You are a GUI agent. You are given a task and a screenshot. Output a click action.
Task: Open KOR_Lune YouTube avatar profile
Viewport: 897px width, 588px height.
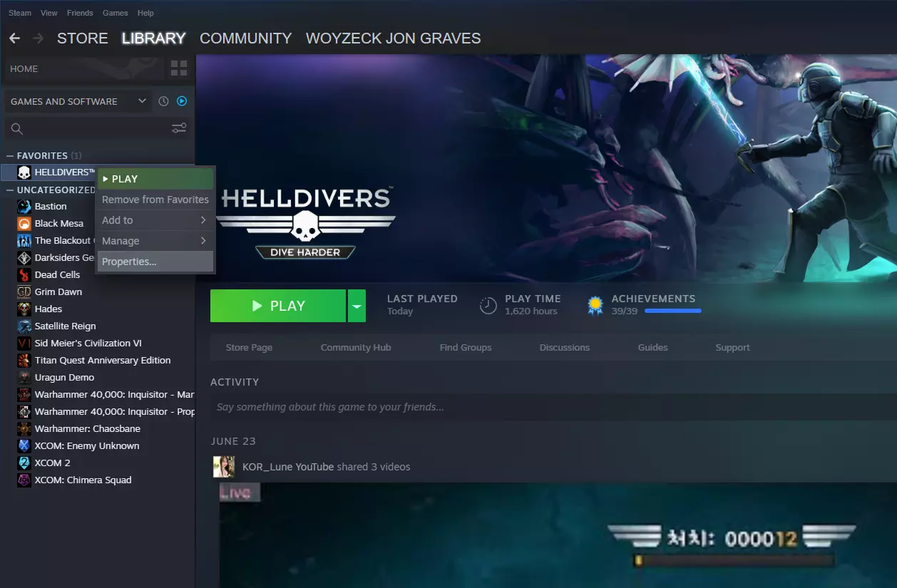pos(224,467)
